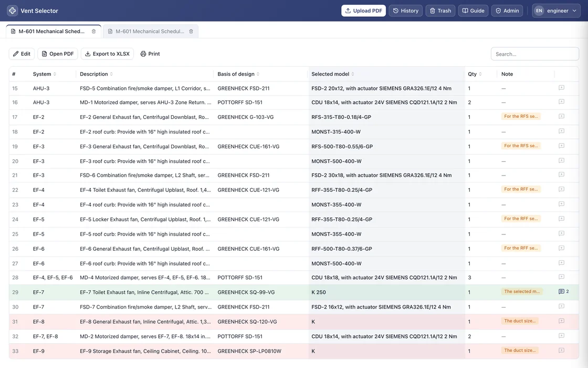This screenshot has height=368, width=588.
Task: Add a comment to row 24 EF-5 fan
Action: (x=561, y=219)
